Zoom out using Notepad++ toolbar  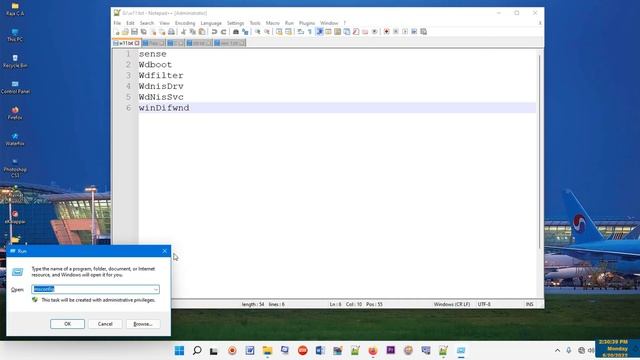tap(267, 32)
